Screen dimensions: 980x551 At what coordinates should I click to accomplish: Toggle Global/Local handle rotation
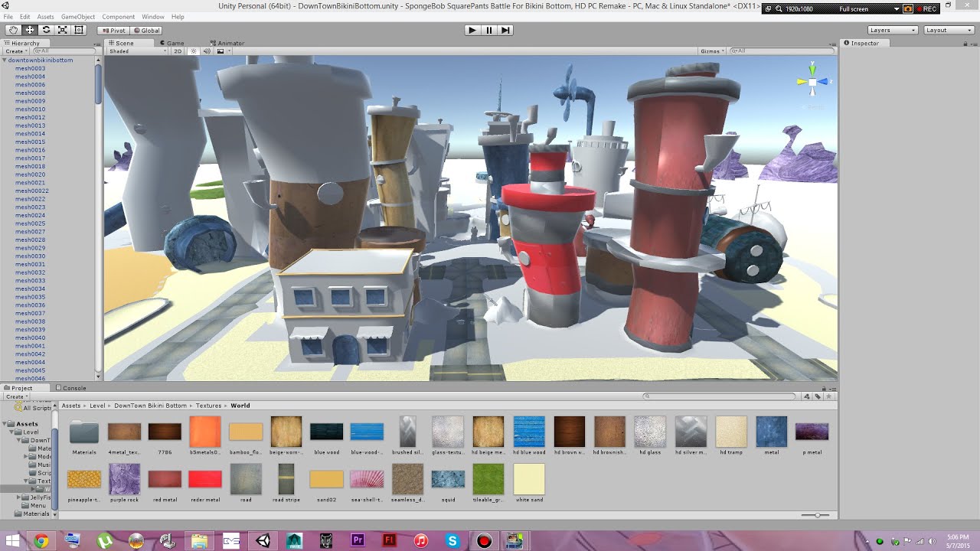[146, 31]
